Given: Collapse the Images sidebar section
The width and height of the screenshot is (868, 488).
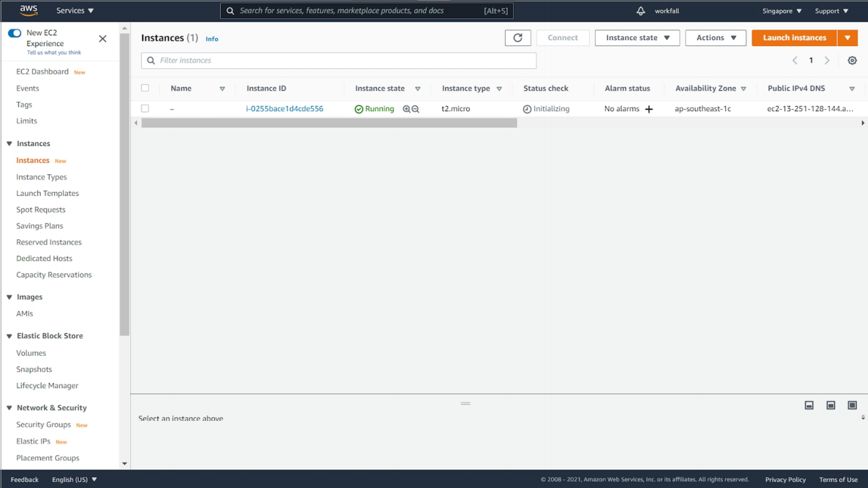Looking at the screenshot, I should click(x=9, y=297).
